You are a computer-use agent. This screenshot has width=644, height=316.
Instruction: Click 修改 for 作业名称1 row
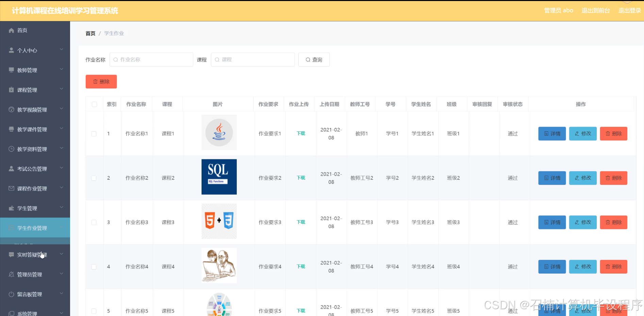coord(583,134)
